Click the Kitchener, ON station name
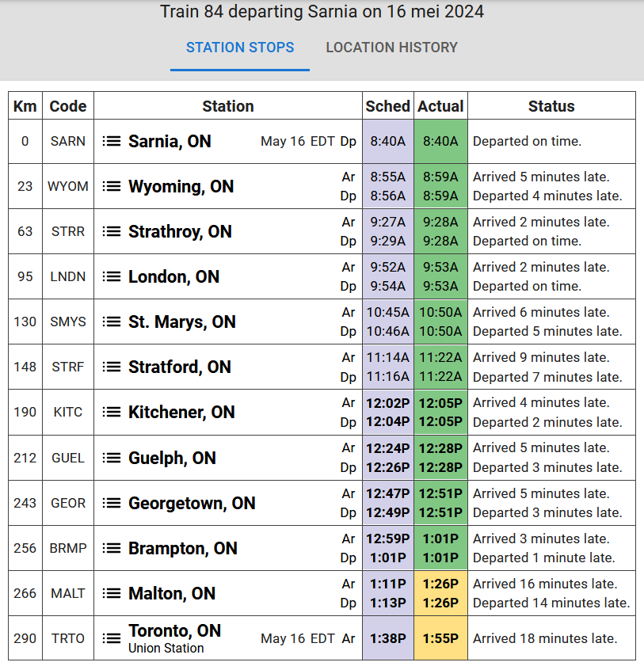 point(181,413)
